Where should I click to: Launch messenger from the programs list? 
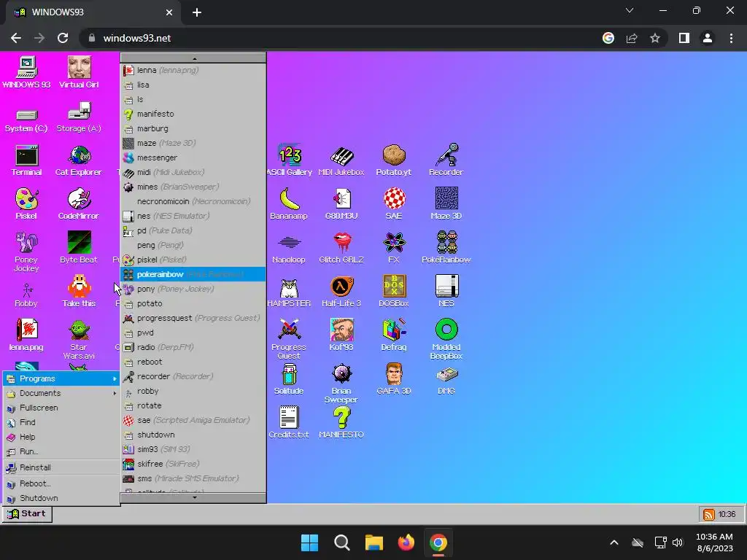(x=193, y=157)
